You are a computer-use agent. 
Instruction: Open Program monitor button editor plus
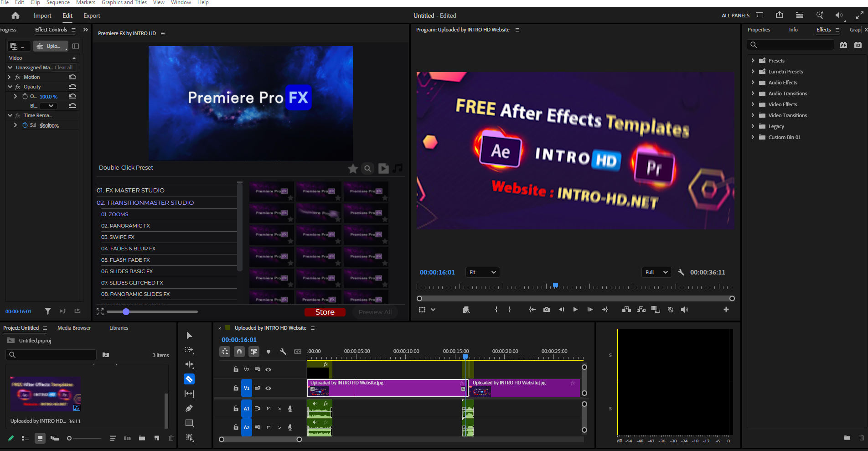pyautogui.click(x=726, y=310)
